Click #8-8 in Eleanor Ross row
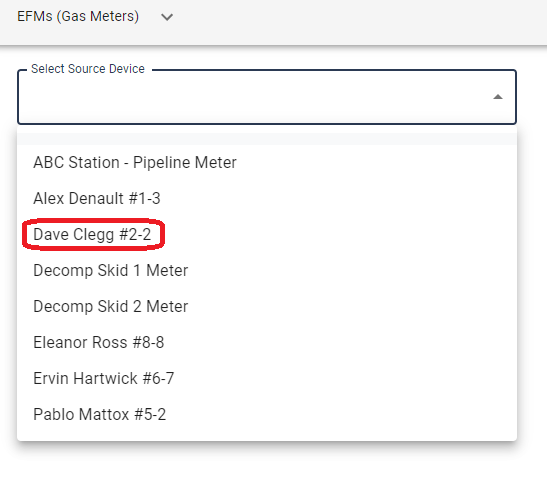This screenshot has height=484, width=547. [x=149, y=342]
